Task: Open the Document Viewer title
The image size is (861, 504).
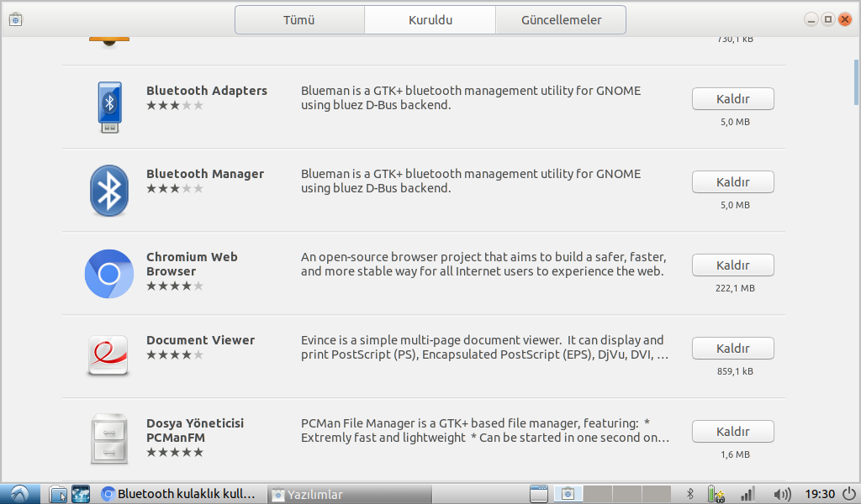Action: pyautogui.click(x=200, y=340)
